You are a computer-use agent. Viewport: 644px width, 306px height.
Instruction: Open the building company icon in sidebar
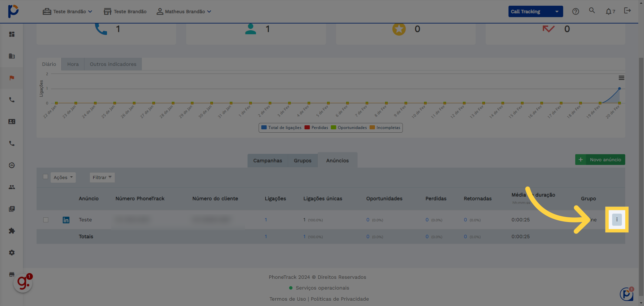tap(12, 56)
